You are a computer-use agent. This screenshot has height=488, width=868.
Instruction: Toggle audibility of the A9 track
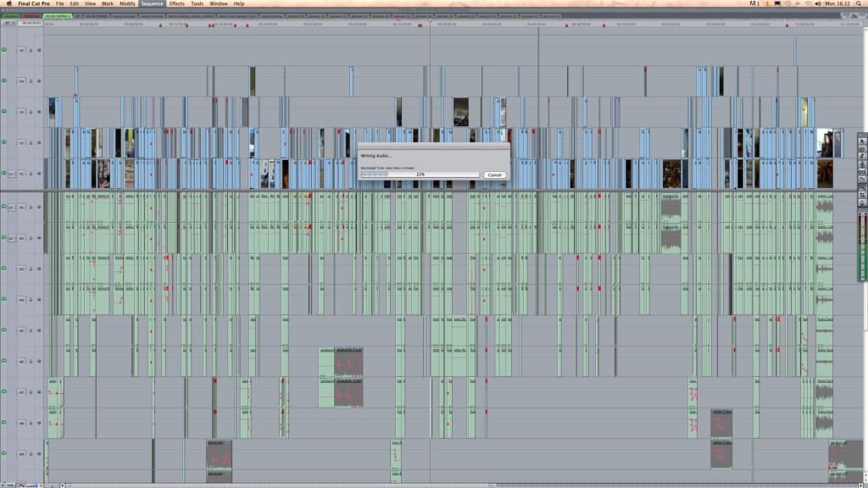pos(4,454)
